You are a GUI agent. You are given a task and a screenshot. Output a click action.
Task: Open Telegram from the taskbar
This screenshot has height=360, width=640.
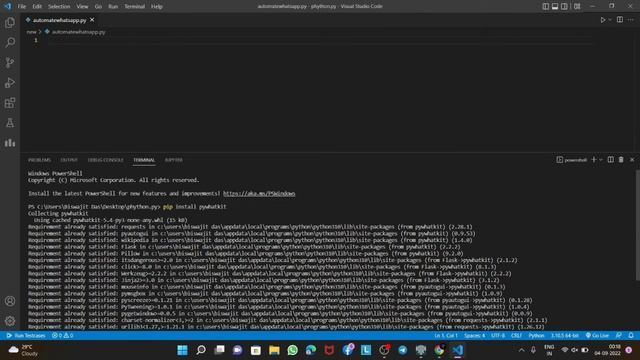[402, 350]
